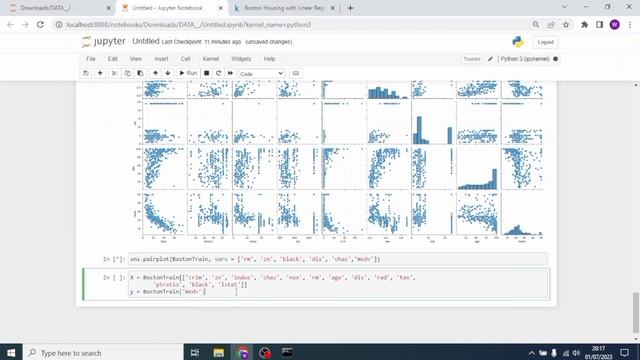Interrupt the kernel with stop icon

(x=207, y=73)
